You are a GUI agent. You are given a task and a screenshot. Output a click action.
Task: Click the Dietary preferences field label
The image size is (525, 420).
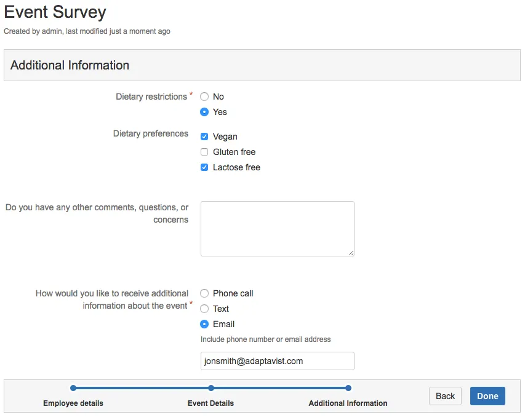tap(151, 133)
